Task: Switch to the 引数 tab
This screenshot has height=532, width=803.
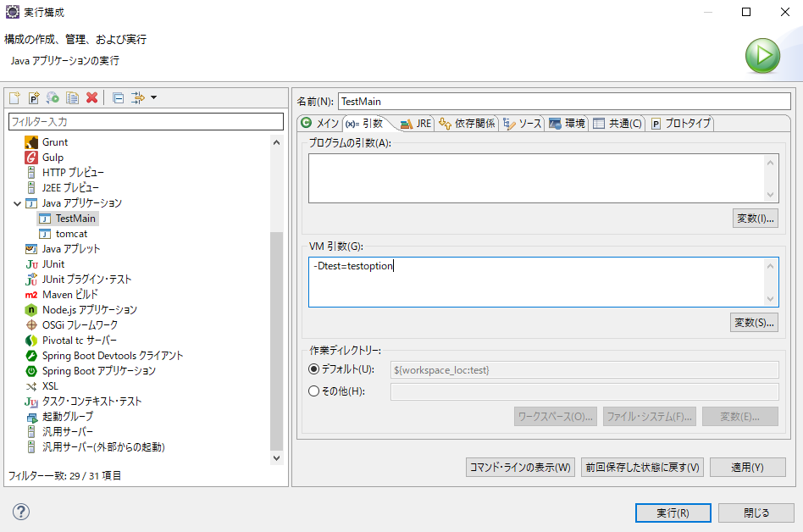Action: click(x=364, y=124)
